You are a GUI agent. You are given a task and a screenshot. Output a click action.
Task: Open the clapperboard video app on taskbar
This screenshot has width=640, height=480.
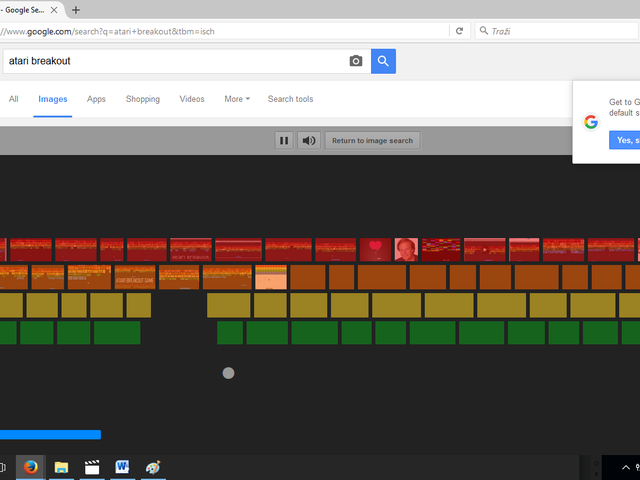[x=92, y=467]
